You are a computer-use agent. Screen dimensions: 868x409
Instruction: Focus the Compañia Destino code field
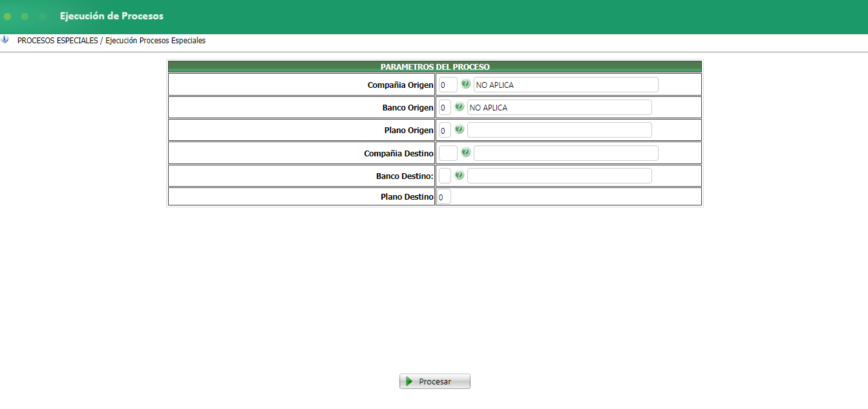448,153
